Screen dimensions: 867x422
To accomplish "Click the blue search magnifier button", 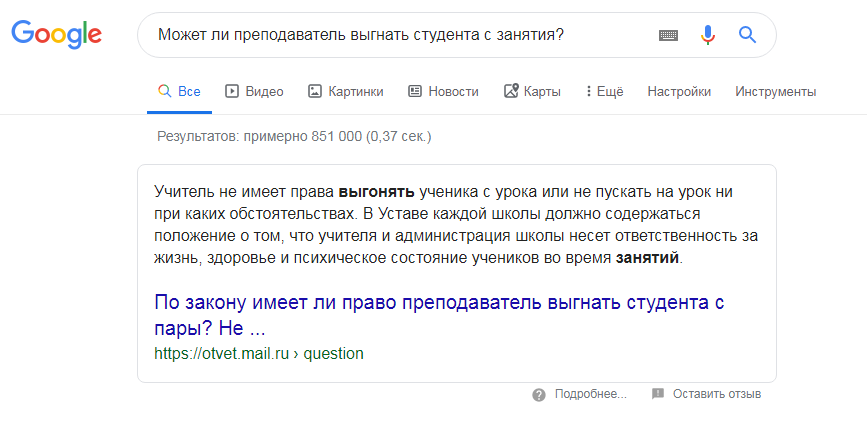I will [x=747, y=35].
